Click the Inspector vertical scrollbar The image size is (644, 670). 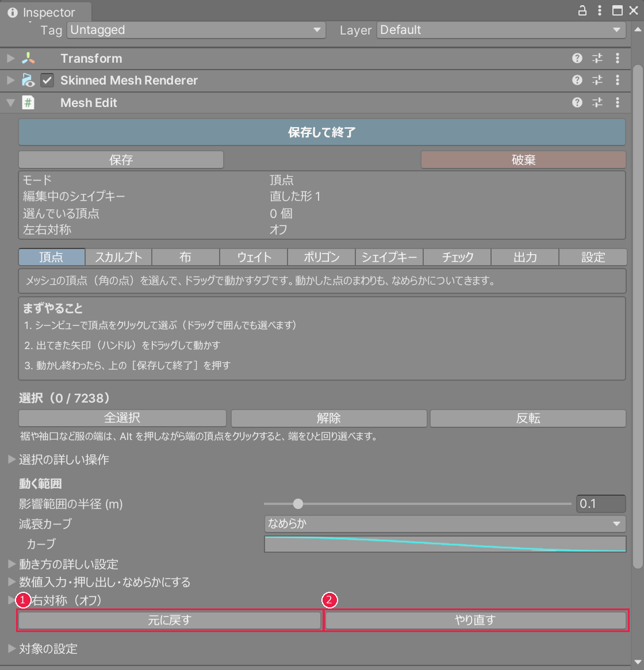click(x=638, y=316)
